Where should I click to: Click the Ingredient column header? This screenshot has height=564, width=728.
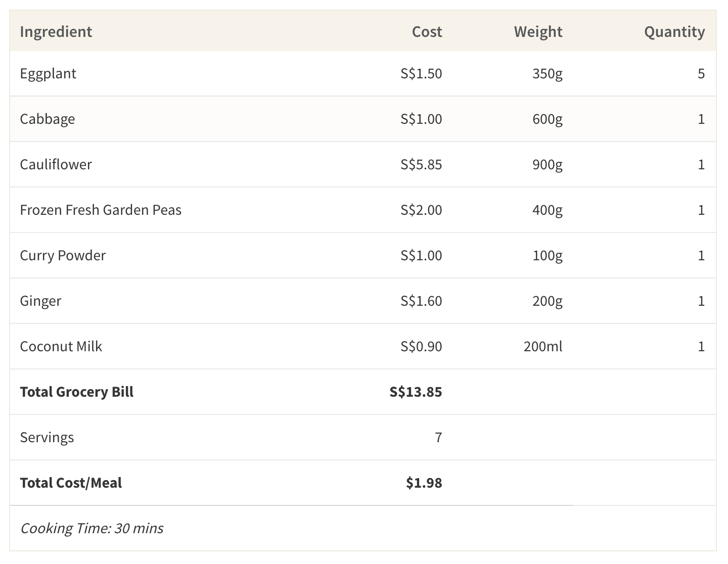(x=56, y=31)
